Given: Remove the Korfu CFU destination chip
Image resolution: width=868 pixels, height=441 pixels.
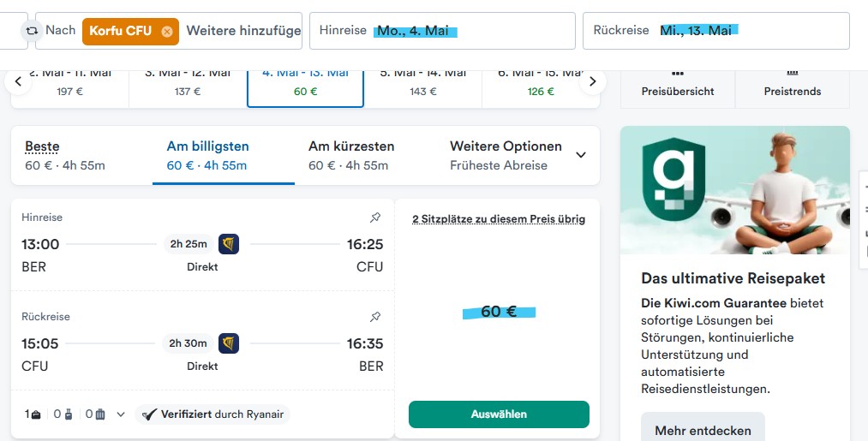Looking at the screenshot, I should (167, 31).
